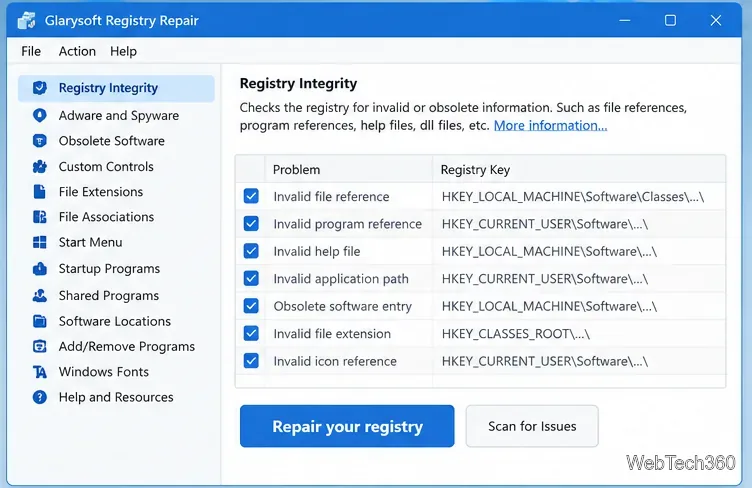Click the File Extensions document icon
752x488 pixels.
pos(40,192)
